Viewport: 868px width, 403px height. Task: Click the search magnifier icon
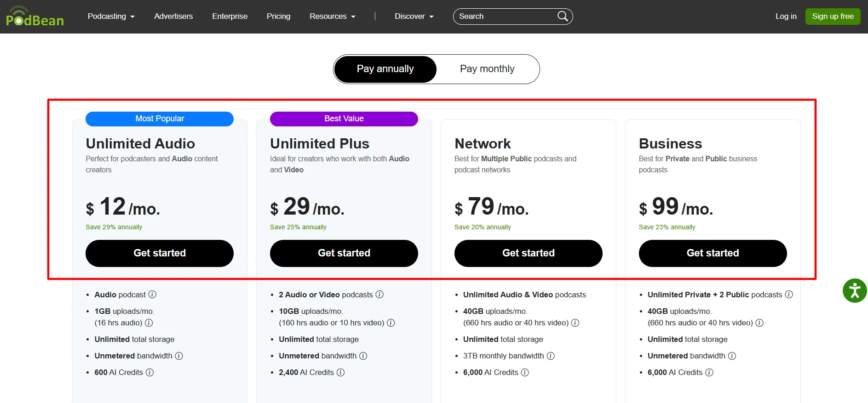tap(562, 16)
